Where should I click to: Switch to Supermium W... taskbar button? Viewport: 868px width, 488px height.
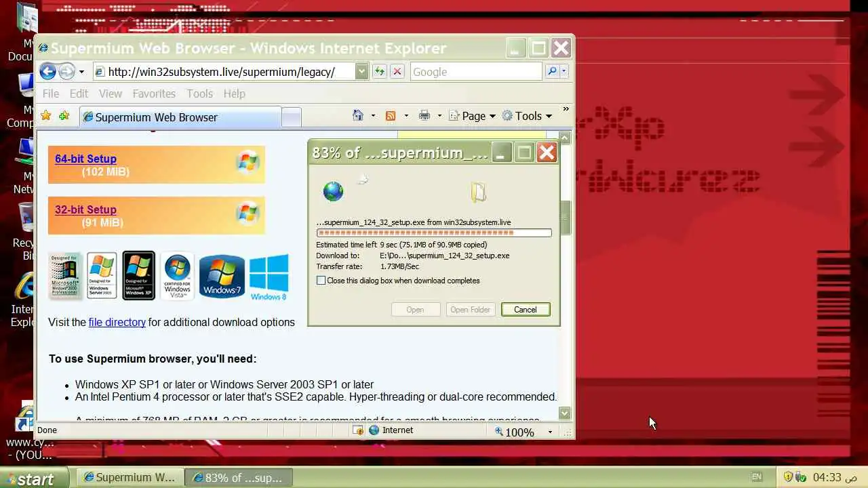tap(130, 478)
